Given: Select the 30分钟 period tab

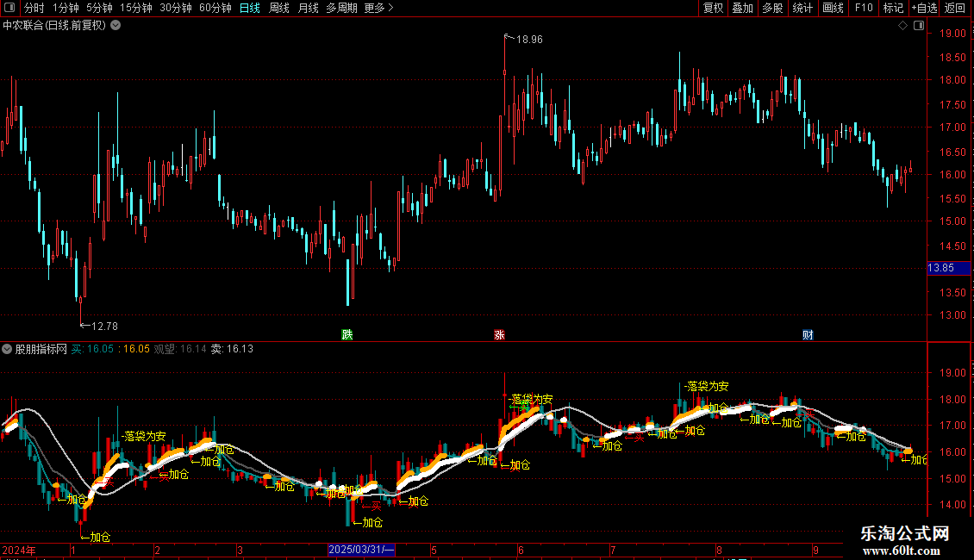Looking at the screenshot, I should (x=176, y=8).
